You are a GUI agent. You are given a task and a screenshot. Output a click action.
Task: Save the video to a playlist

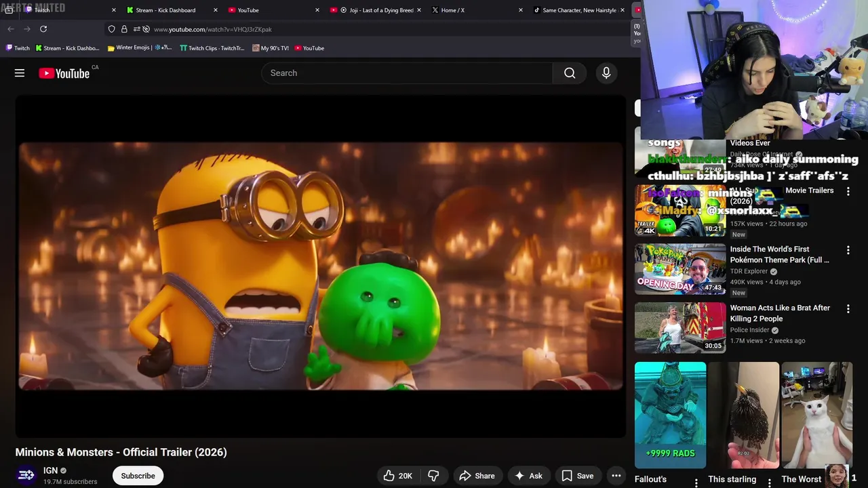(578, 476)
